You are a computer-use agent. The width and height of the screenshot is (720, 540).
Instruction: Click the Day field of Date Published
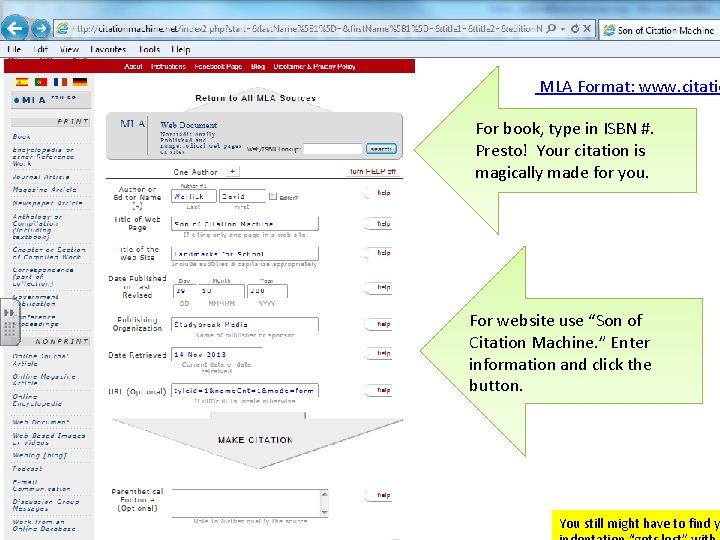tap(184, 291)
